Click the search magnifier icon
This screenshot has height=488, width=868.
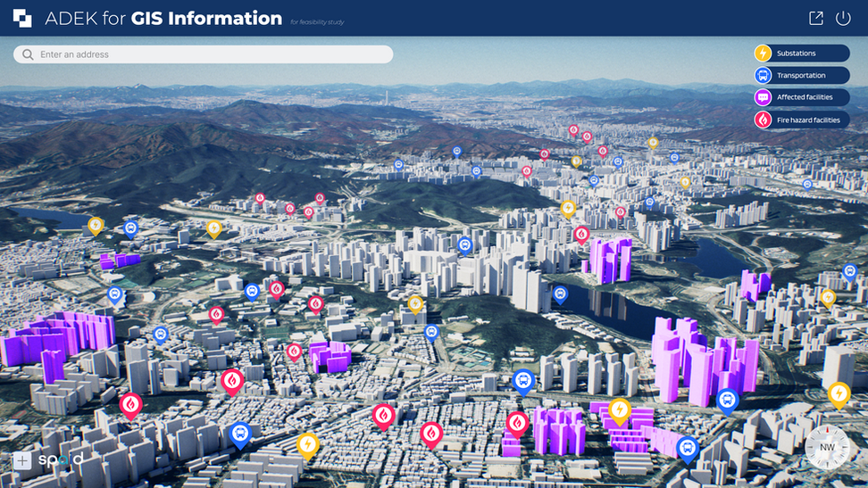pos(28,54)
